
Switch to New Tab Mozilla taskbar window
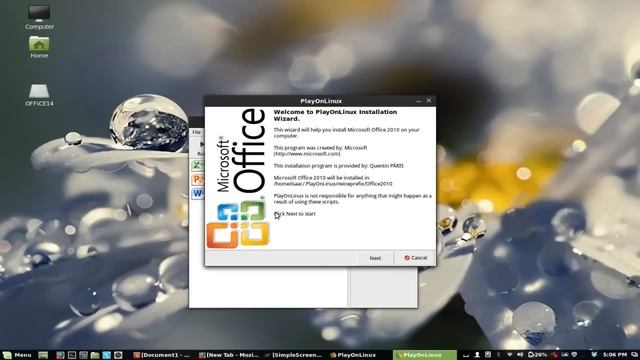pyautogui.click(x=229, y=355)
